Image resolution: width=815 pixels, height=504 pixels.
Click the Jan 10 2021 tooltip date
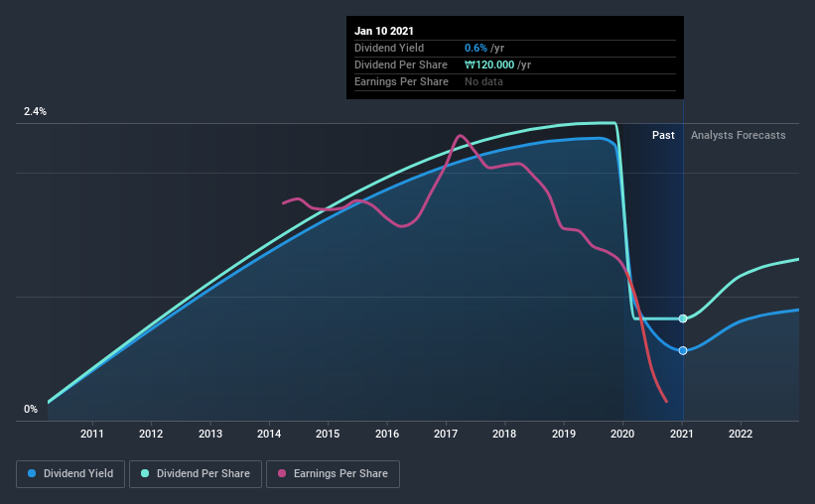(x=384, y=31)
